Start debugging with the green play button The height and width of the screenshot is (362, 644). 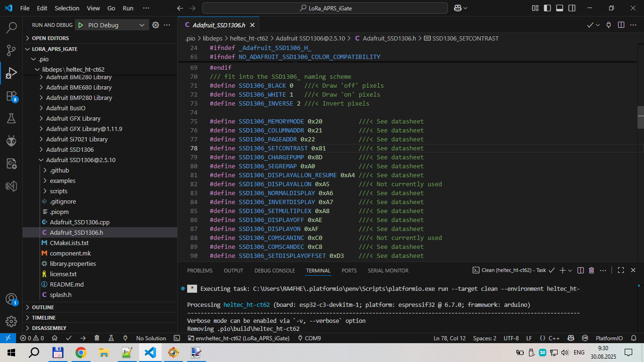pyautogui.click(x=81, y=25)
